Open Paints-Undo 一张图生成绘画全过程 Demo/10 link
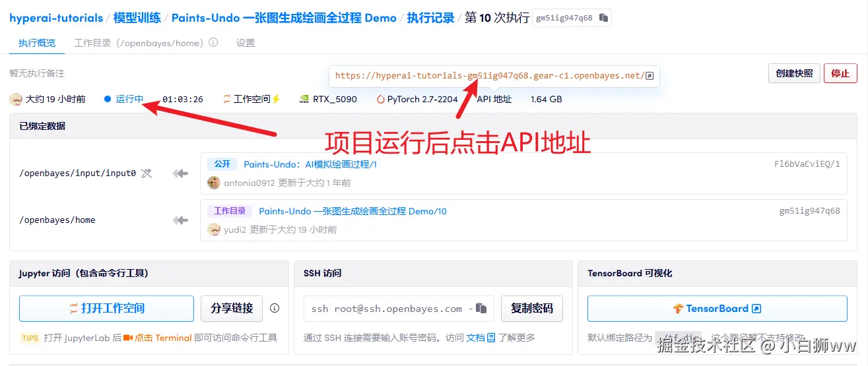 pyautogui.click(x=352, y=211)
